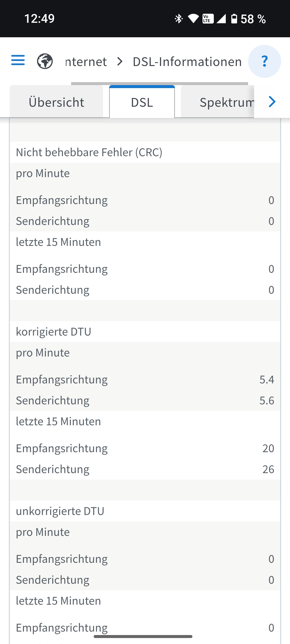
Task: Tap the Bluetooth status icon
Action: 179,19
